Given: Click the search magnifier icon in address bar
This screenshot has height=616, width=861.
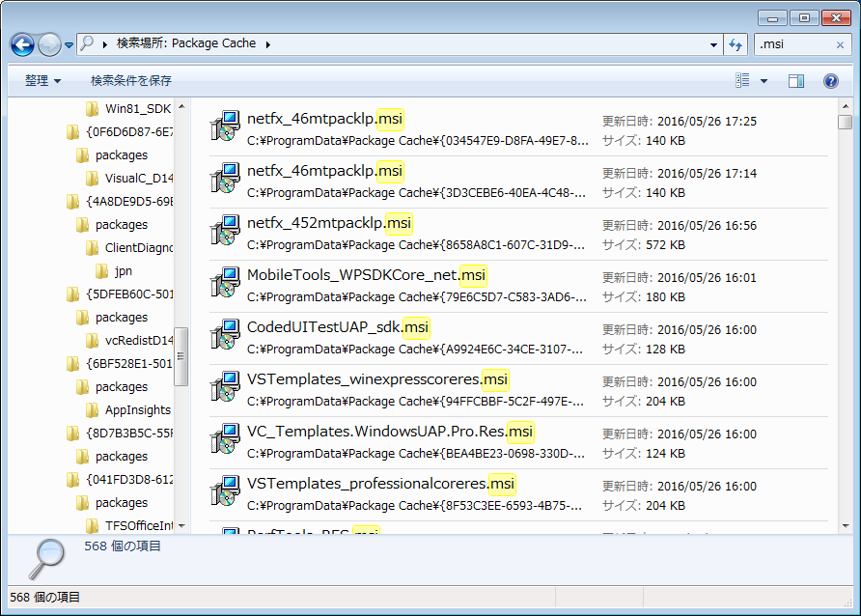Looking at the screenshot, I should pyautogui.click(x=87, y=43).
